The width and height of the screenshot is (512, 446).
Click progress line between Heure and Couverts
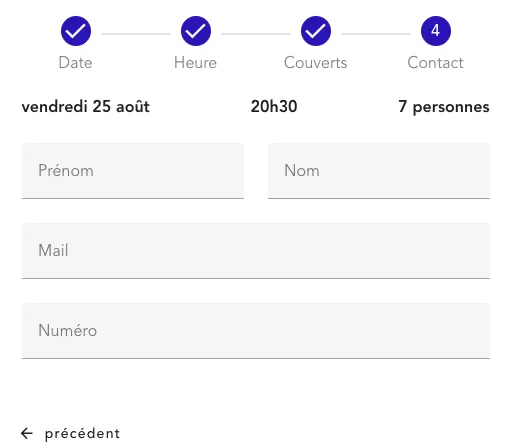click(256, 34)
